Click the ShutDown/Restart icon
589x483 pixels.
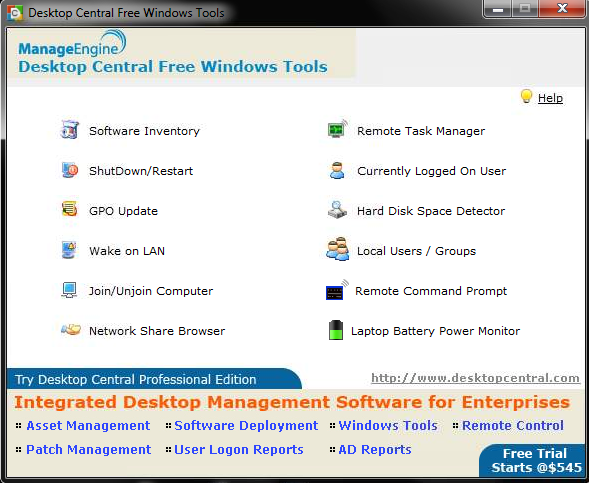coord(69,170)
